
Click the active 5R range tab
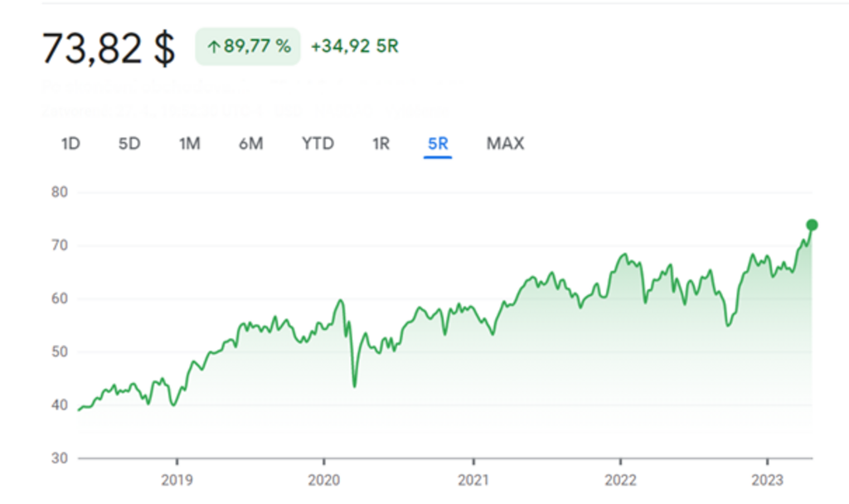[x=438, y=143]
